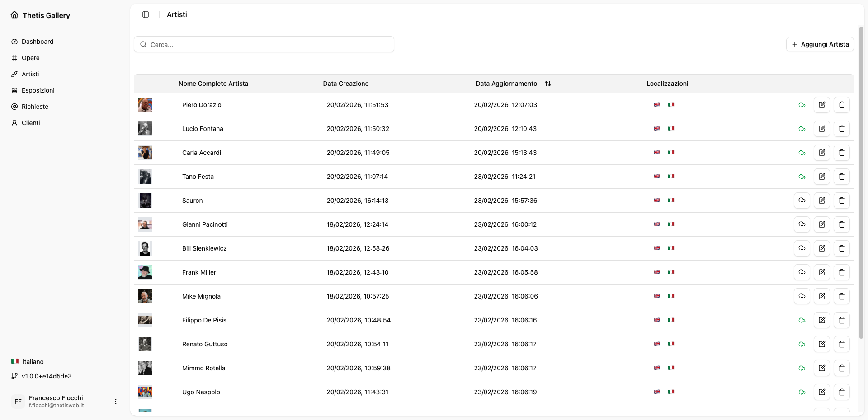The width and height of the screenshot is (868, 420).
Task: Click Tano Festa's thumbnail photo
Action: click(145, 177)
